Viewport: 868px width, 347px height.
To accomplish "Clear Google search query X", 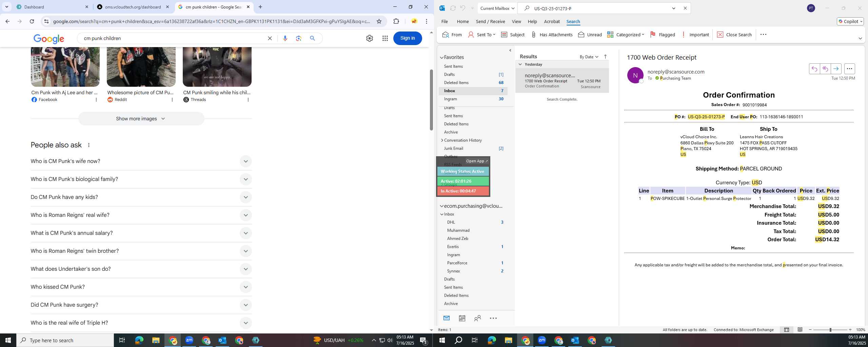I will coord(270,38).
